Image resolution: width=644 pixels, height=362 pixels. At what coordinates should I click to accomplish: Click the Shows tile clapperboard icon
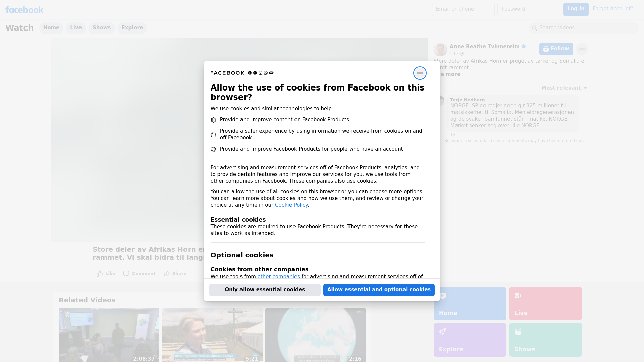click(518, 332)
